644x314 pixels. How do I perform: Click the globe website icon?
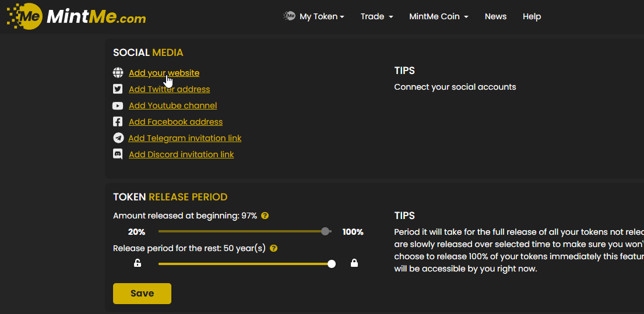(x=118, y=73)
